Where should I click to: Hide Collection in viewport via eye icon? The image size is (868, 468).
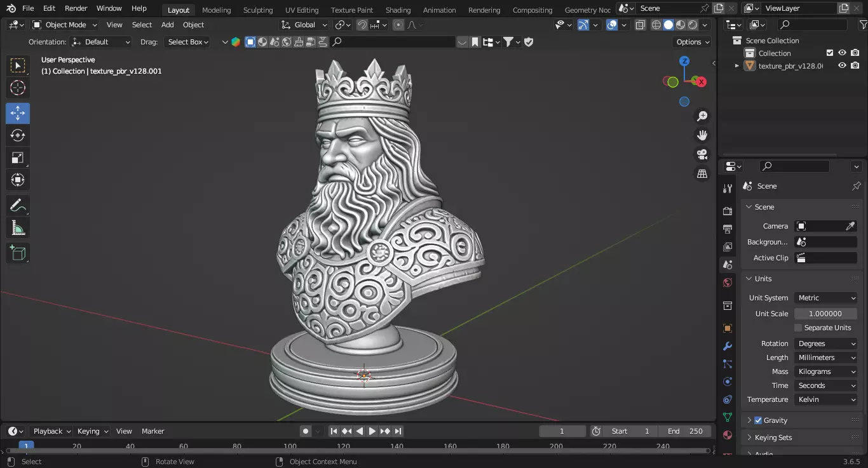point(842,53)
